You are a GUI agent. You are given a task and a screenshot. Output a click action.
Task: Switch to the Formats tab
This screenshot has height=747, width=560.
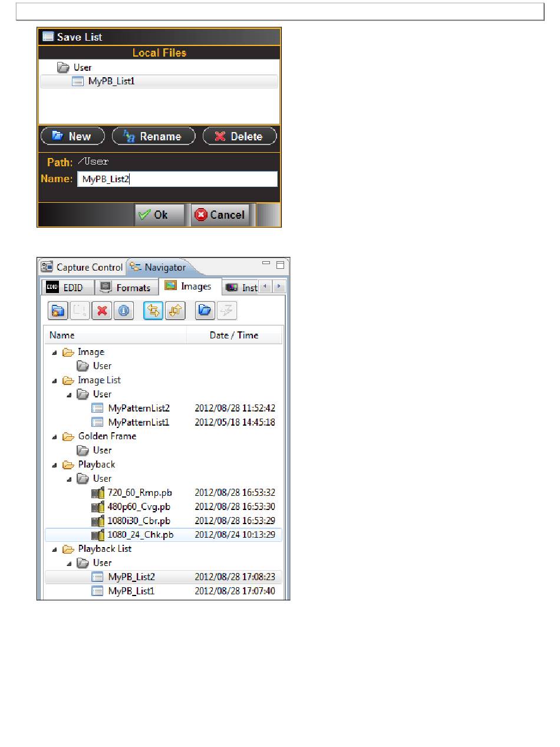(126, 288)
